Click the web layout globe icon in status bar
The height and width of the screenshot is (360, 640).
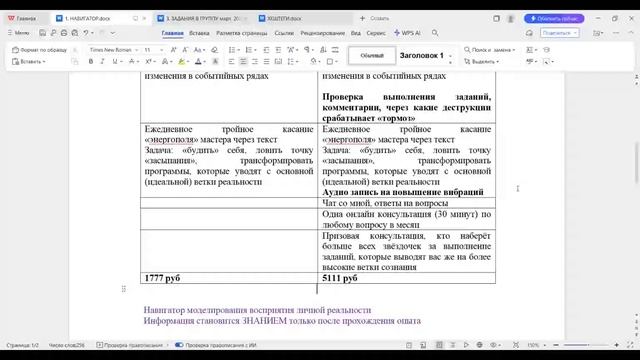[x=480, y=345]
